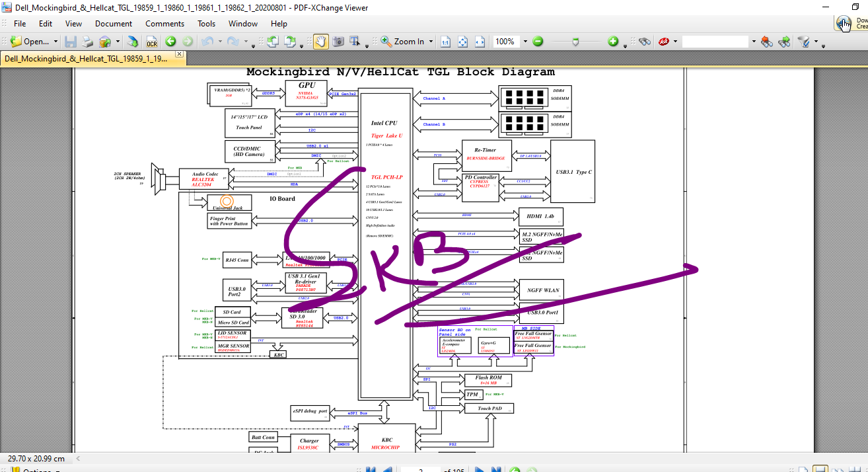Go to next view grayed arrow
868x472 pixels.
tap(188, 41)
